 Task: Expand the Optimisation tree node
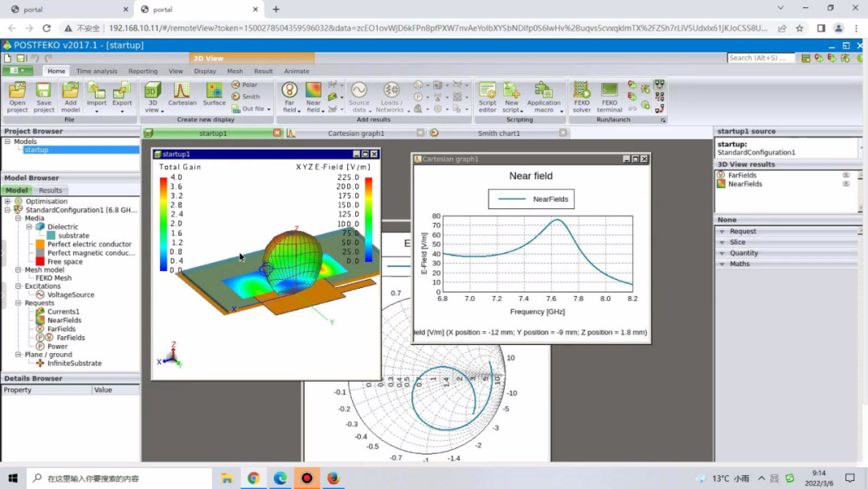[x=8, y=202]
